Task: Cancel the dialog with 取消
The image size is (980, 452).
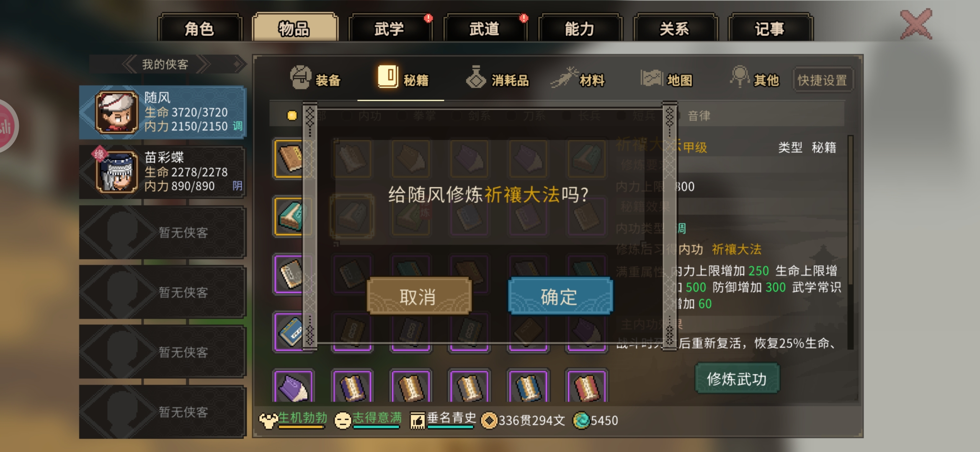Action: coord(419,296)
